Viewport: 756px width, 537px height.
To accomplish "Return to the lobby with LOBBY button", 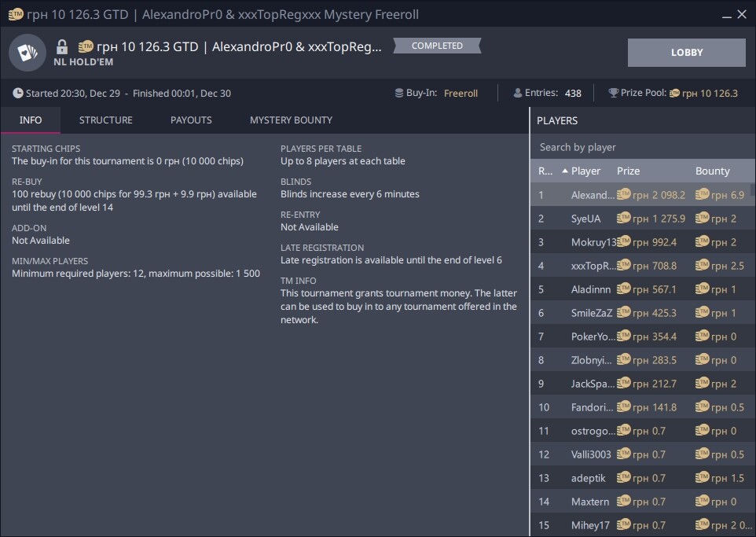I will [686, 53].
